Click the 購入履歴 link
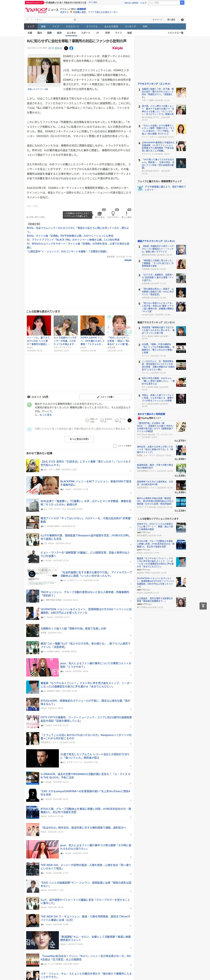Viewport: 210px width, 980px height. point(171,19)
